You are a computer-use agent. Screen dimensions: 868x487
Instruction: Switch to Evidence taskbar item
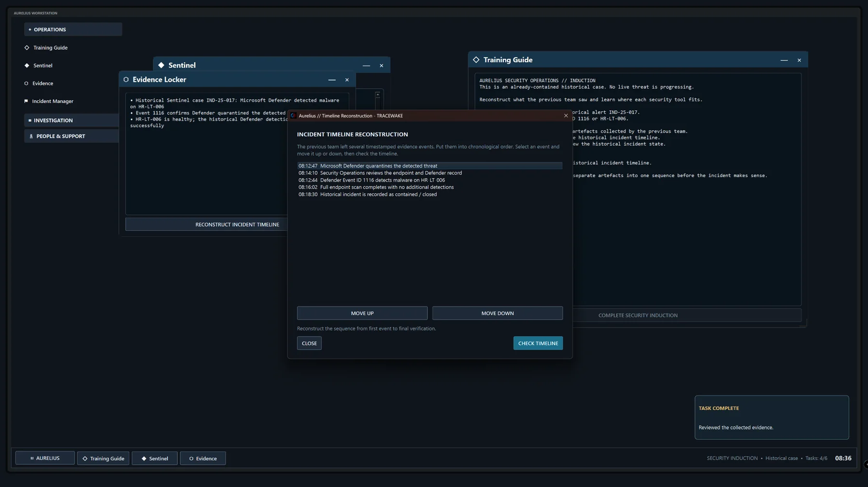[203, 459]
